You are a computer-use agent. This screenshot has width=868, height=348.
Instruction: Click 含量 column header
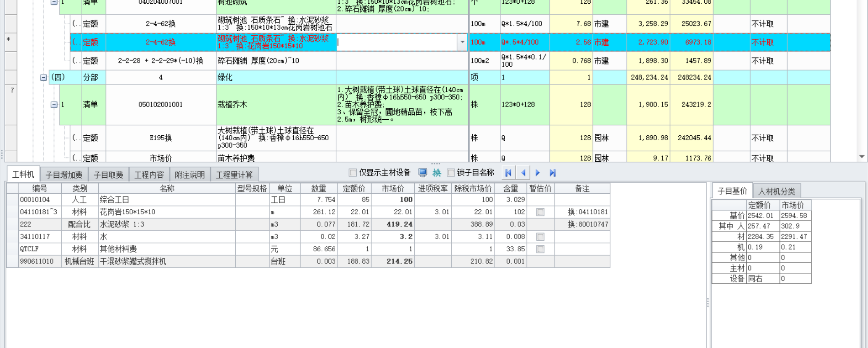point(511,188)
